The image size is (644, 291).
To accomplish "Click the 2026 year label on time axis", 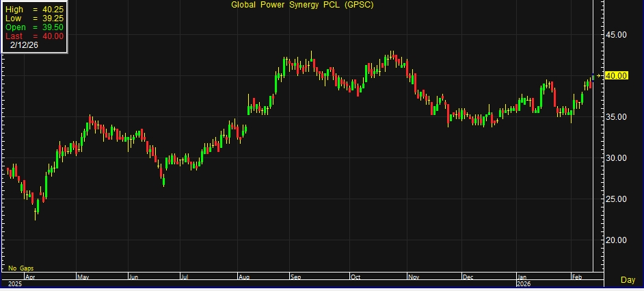I will tap(523, 282).
